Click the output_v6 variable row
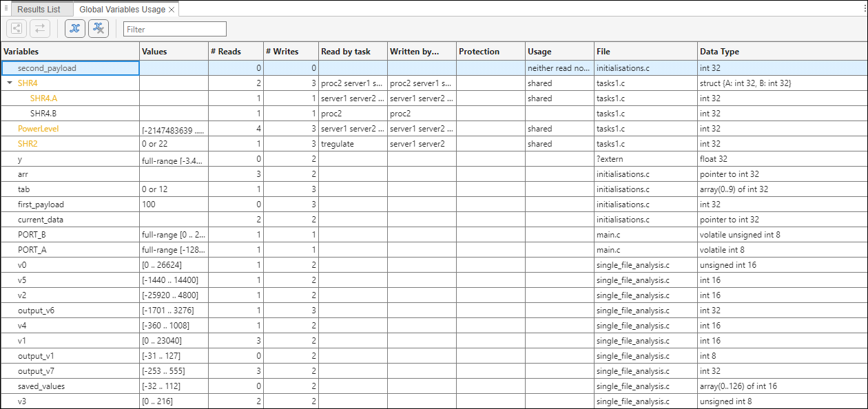The image size is (868, 409). 36,311
